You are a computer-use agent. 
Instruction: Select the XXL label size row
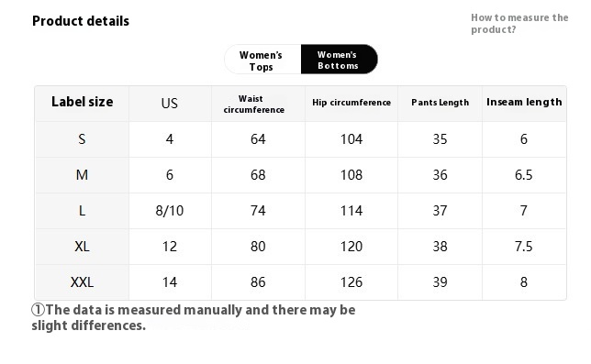coord(300,282)
